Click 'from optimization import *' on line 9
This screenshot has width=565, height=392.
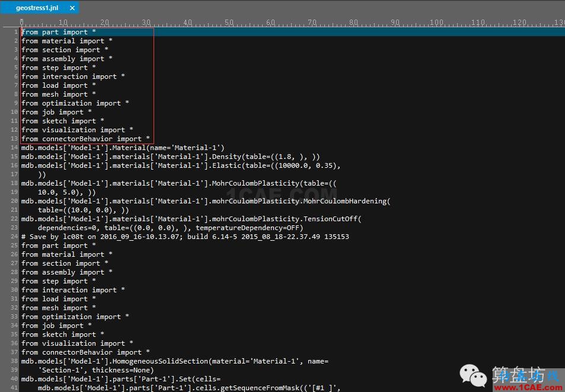[x=75, y=103]
